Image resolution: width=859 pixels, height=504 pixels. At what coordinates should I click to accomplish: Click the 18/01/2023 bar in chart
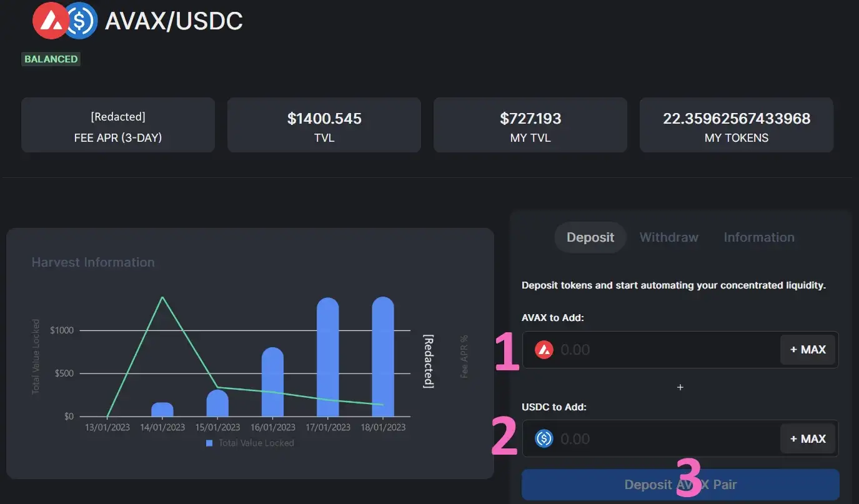click(383, 357)
